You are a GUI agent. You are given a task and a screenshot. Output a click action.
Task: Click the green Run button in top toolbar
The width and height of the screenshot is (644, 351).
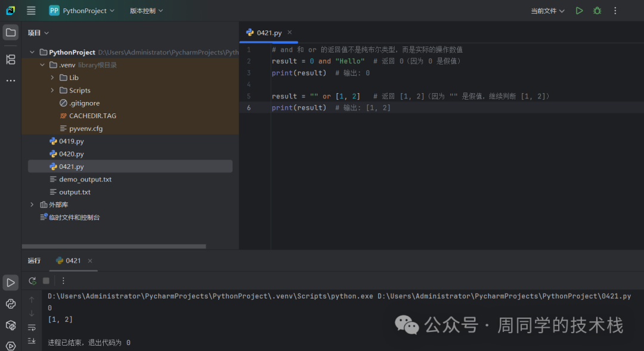[x=579, y=11]
